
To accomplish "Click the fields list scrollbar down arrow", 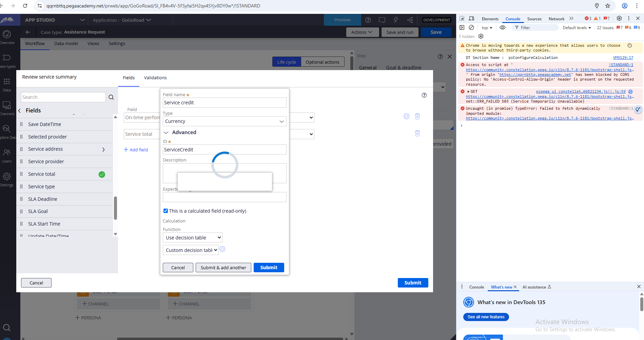I will 115,234.
